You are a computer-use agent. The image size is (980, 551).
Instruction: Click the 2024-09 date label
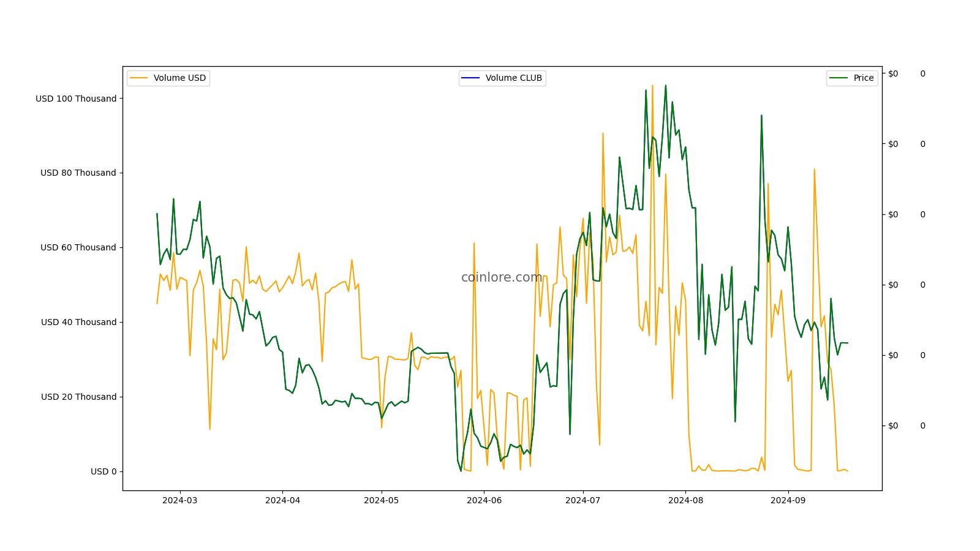point(788,500)
